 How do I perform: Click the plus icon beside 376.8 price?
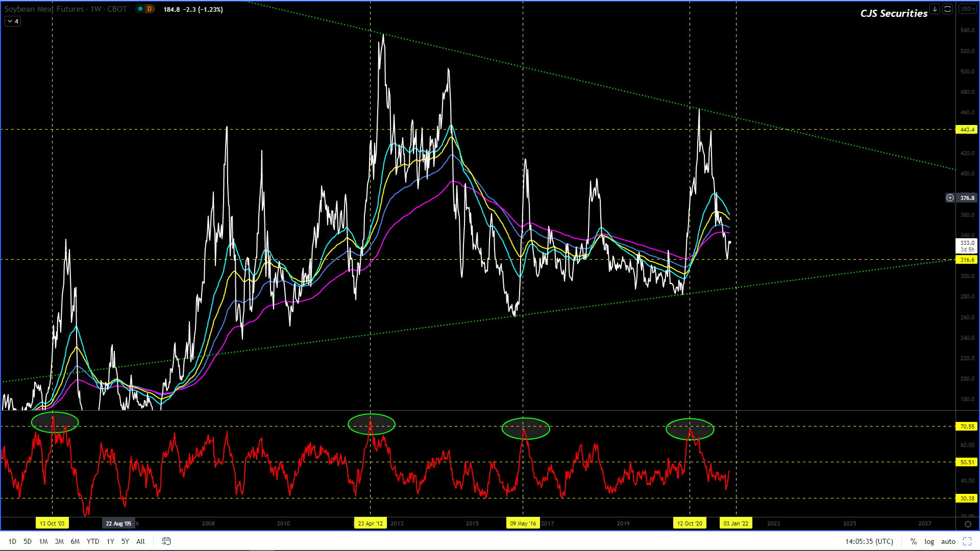tap(950, 198)
